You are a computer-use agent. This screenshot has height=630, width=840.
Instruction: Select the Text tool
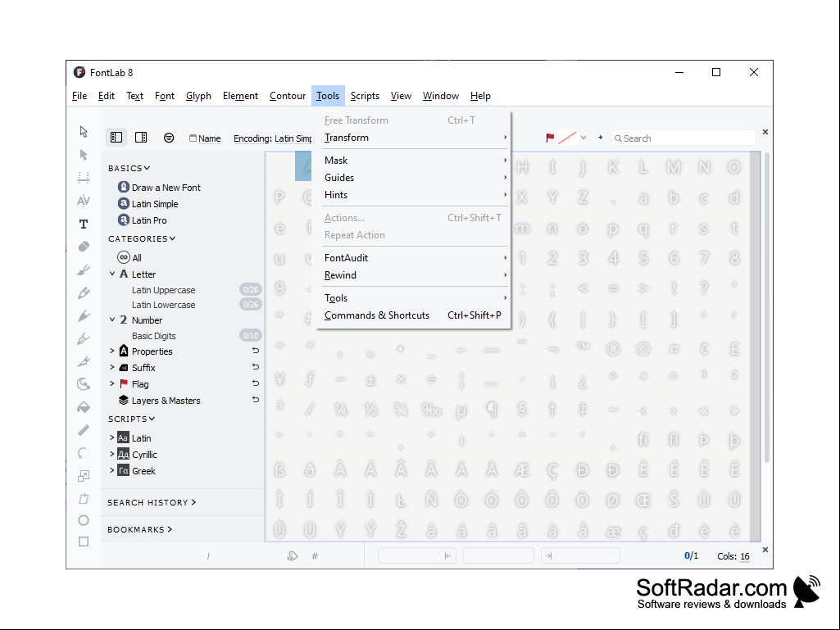(x=84, y=224)
